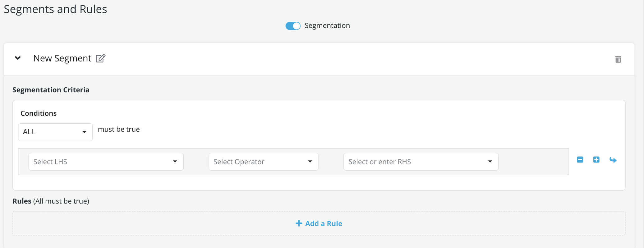Click the 'must be true' text
644x248 pixels.
(119, 129)
